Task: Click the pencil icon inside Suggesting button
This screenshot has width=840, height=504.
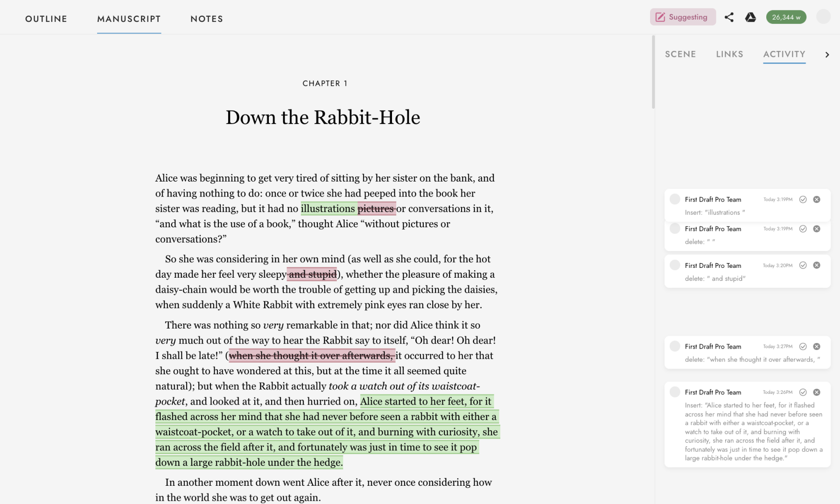Action: [x=659, y=17]
